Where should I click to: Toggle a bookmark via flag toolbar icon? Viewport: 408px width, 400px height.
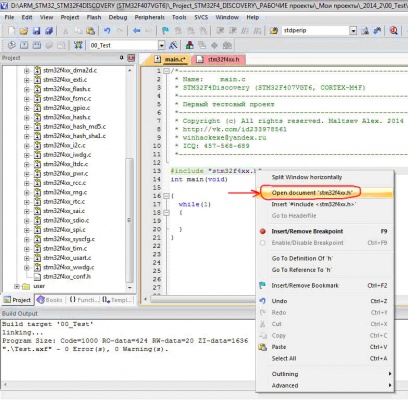point(165,31)
